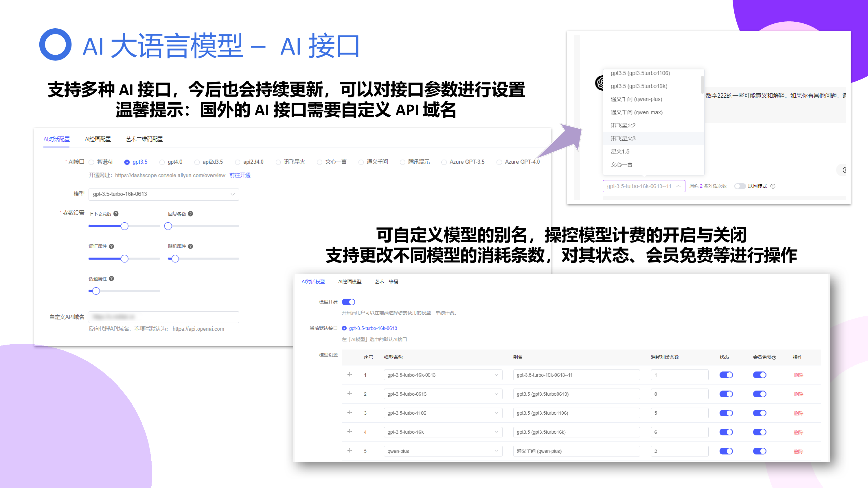The width and height of the screenshot is (868, 488).
Task: Open the 艺术二维码 tab
Action: pyautogui.click(x=386, y=282)
